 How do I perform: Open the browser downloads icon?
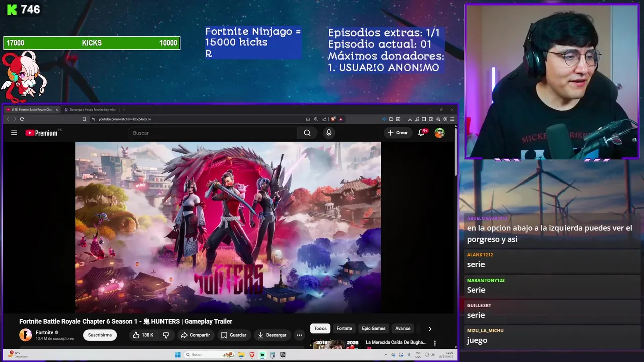point(410,119)
